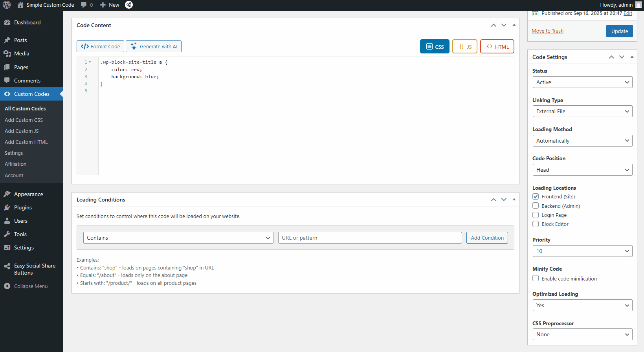This screenshot has width=644, height=352.
Task: Open the Status dropdown
Action: [582, 82]
